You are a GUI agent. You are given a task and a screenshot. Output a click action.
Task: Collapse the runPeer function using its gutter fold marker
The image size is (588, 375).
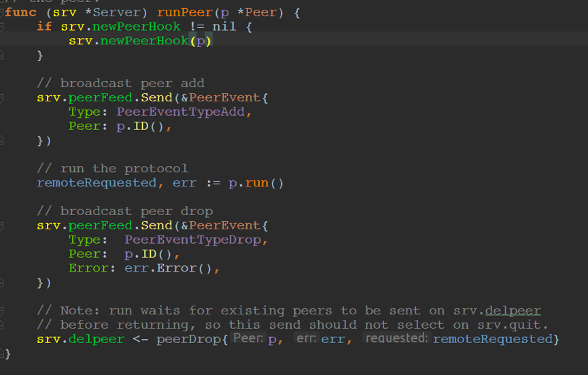coord(1,12)
